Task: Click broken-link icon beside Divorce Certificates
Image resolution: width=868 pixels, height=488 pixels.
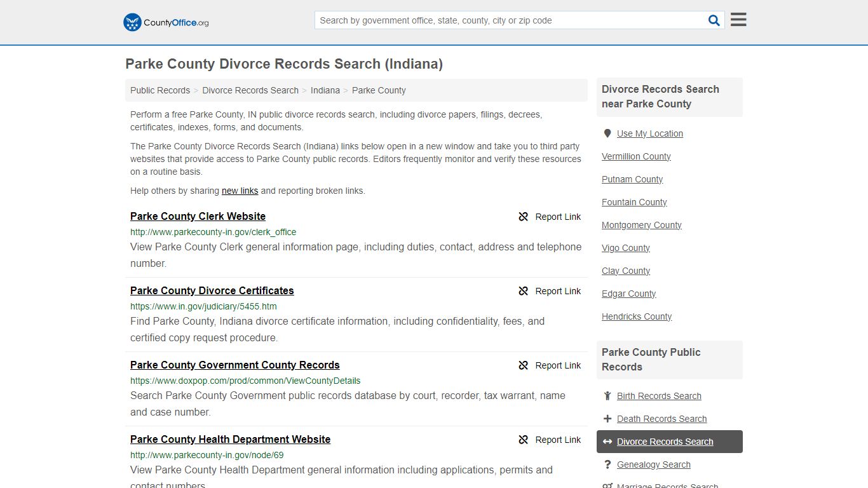Action: (x=524, y=291)
